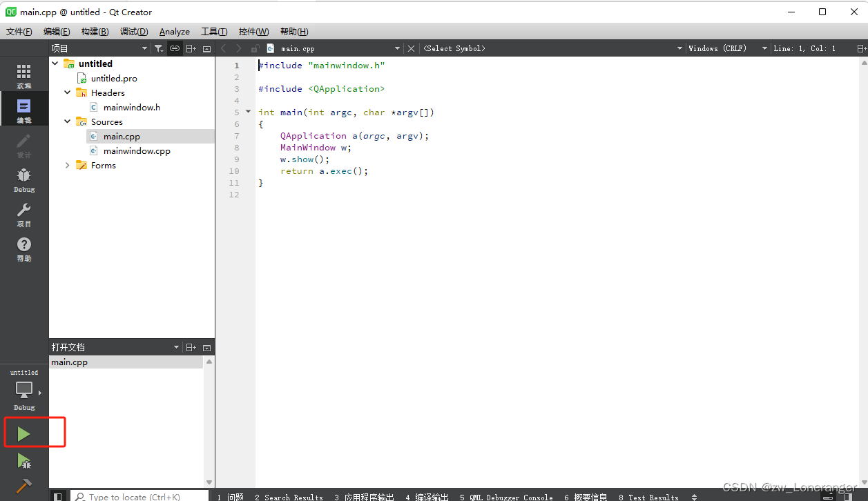This screenshot has width=868, height=501.
Task: Click the Line: 1, Col: 1 indicator
Action: click(804, 48)
